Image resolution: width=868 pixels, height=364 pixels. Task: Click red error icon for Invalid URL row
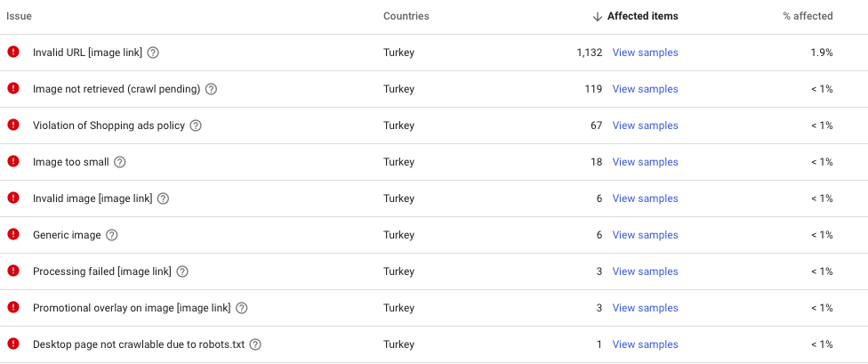13,52
